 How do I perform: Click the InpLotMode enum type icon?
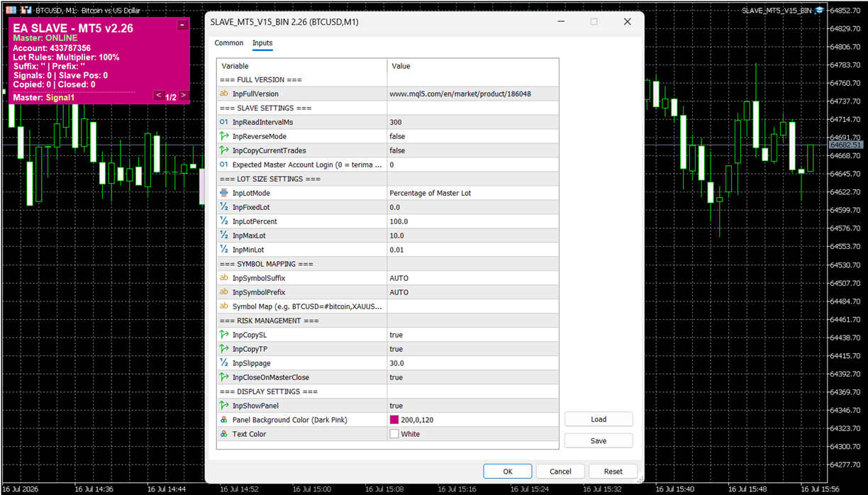click(x=224, y=193)
